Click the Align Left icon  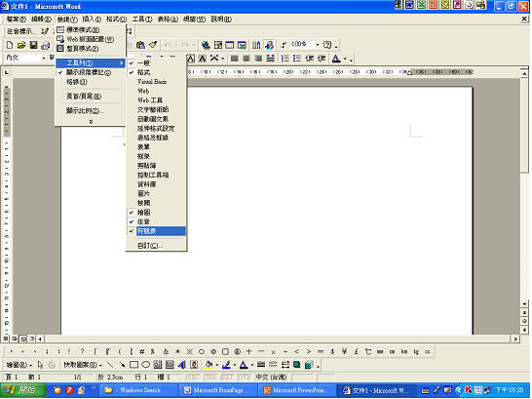[234, 59]
